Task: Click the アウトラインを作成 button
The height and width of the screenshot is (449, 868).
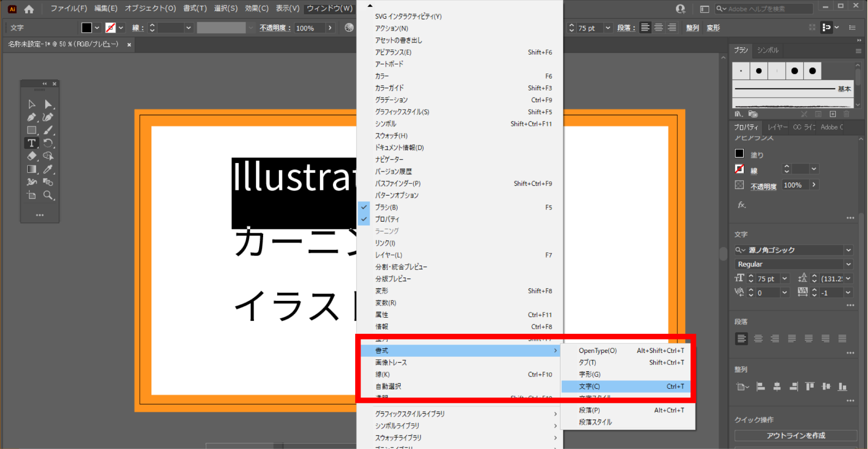Action: click(795, 436)
